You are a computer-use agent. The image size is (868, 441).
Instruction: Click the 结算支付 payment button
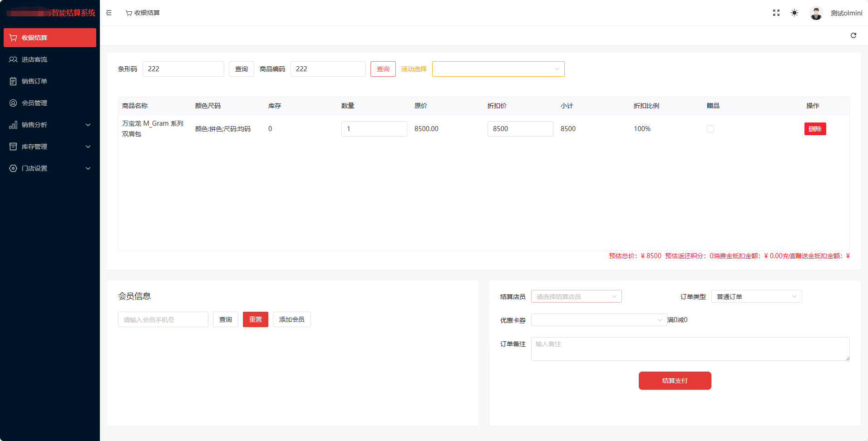point(675,380)
